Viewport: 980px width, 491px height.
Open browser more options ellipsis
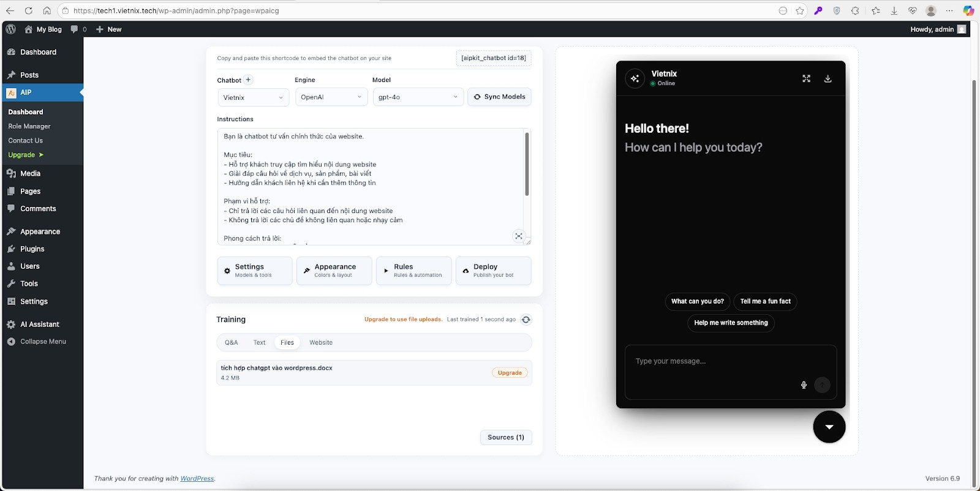[949, 10]
